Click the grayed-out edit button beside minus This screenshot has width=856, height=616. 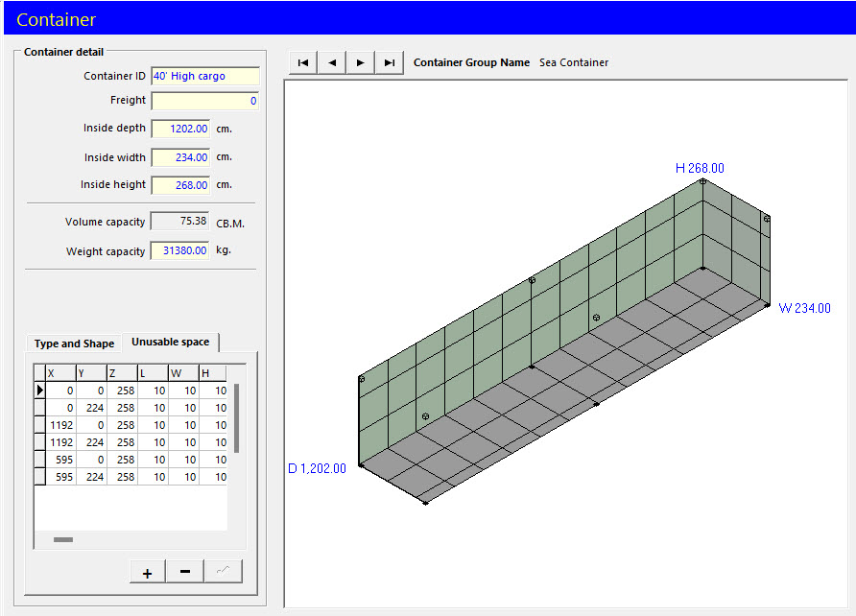click(x=224, y=572)
